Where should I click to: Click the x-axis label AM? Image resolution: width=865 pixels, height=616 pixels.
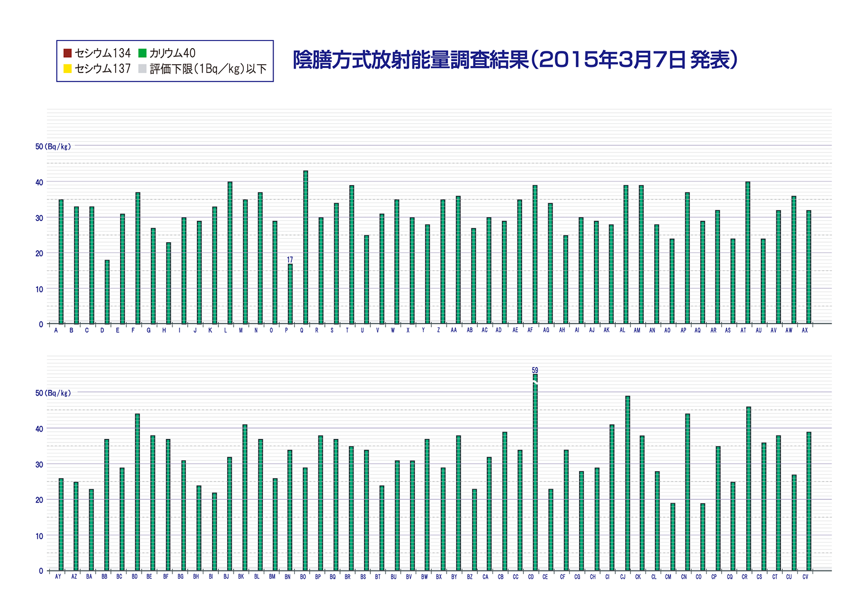tap(637, 330)
